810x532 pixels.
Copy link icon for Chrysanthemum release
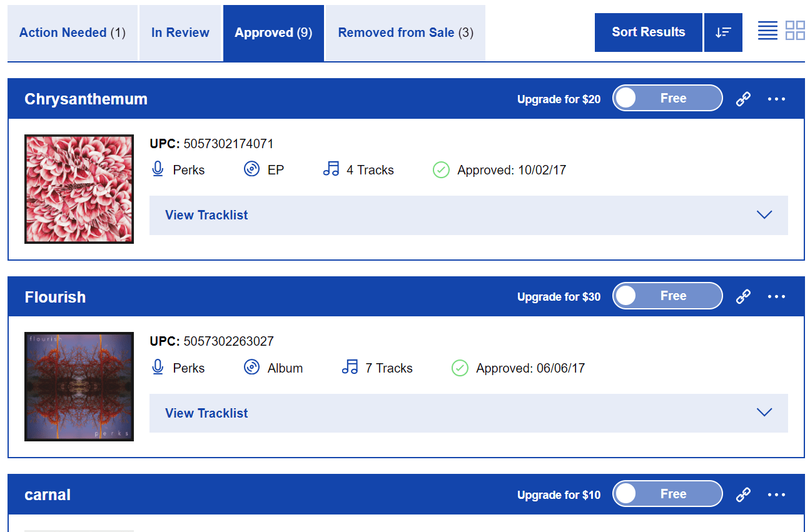[x=743, y=99]
